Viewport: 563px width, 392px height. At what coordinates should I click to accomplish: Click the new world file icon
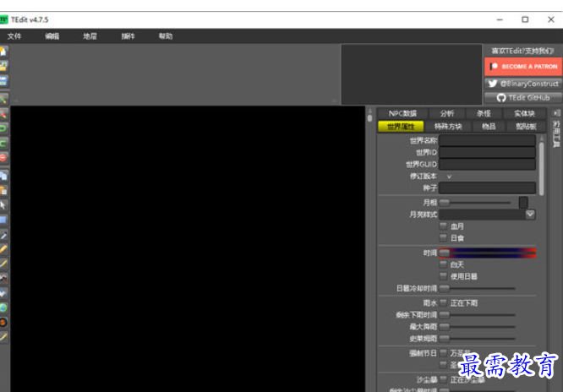3,52
